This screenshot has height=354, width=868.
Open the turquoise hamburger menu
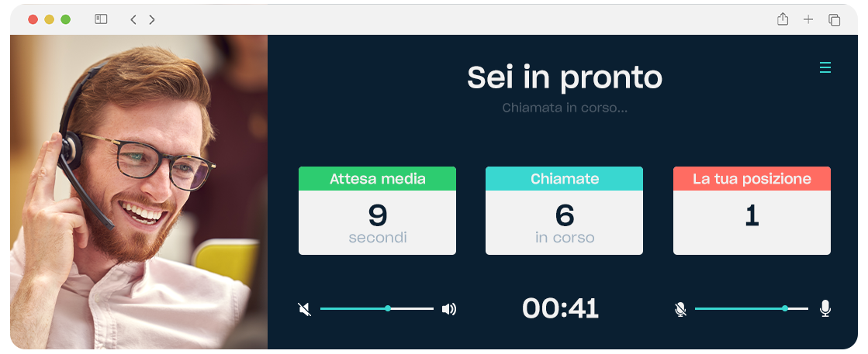[x=825, y=67]
